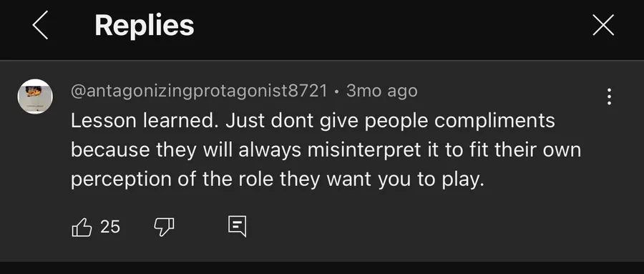Tap the line starting "because they will always"
This screenshot has width=644, height=274.
326,150
